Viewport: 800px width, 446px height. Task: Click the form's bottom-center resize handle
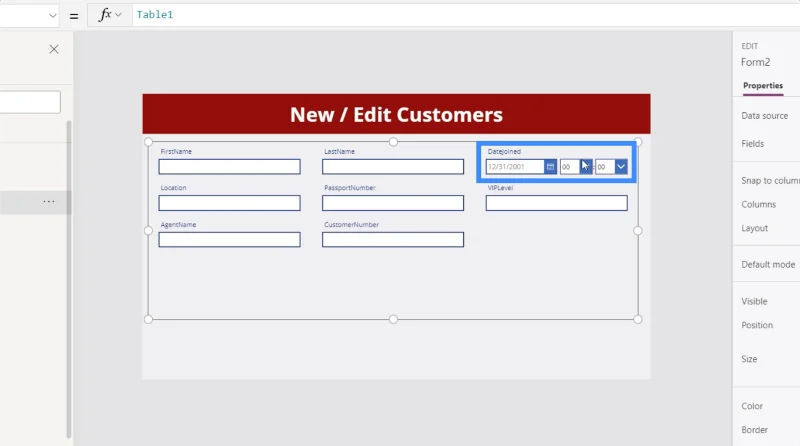coord(393,319)
